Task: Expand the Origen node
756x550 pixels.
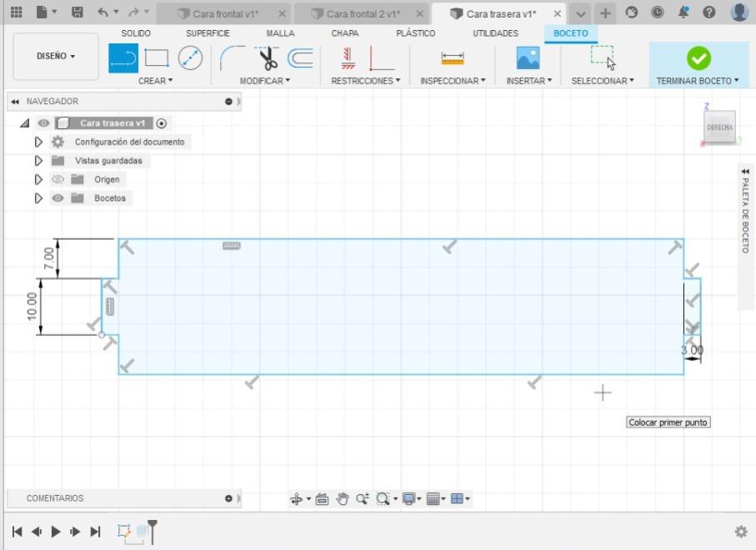Action: [x=38, y=179]
